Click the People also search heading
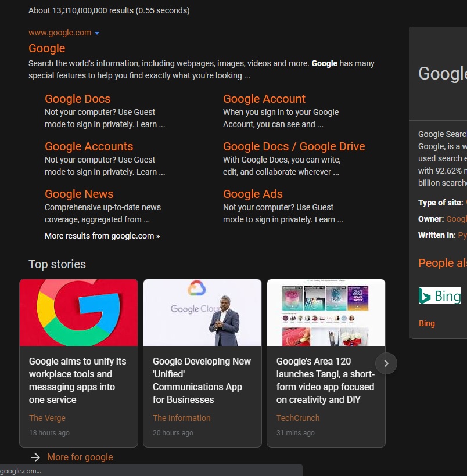Image resolution: width=467 pixels, height=476 pixels. click(443, 263)
